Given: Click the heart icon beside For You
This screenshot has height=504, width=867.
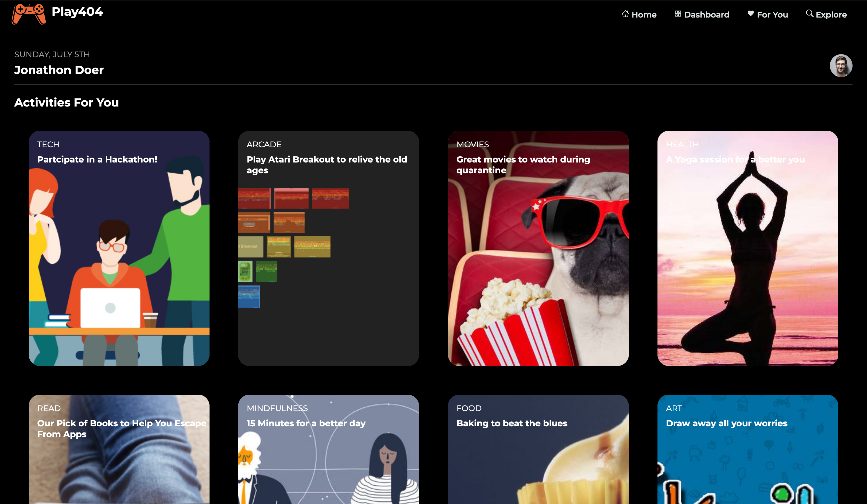Looking at the screenshot, I should click(x=750, y=14).
